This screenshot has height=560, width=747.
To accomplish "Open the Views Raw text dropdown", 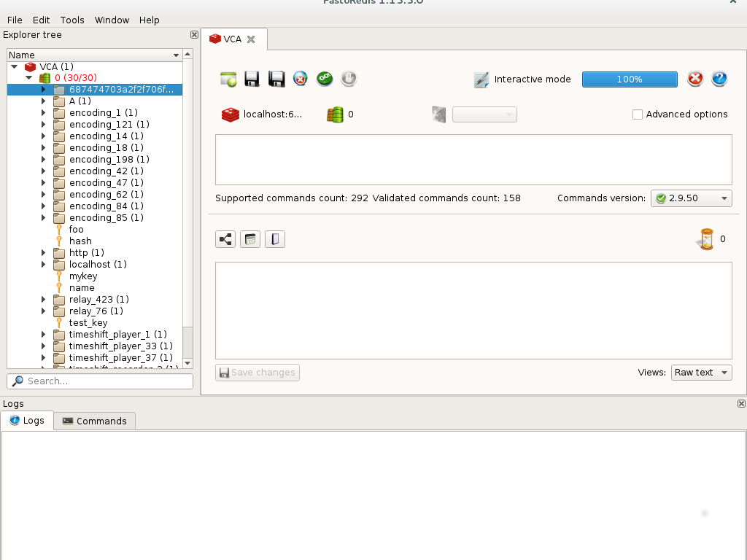I will (x=701, y=373).
